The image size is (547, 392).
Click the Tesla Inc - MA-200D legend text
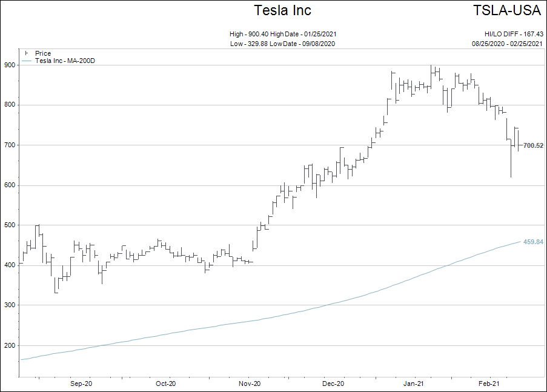[x=65, y=61]
